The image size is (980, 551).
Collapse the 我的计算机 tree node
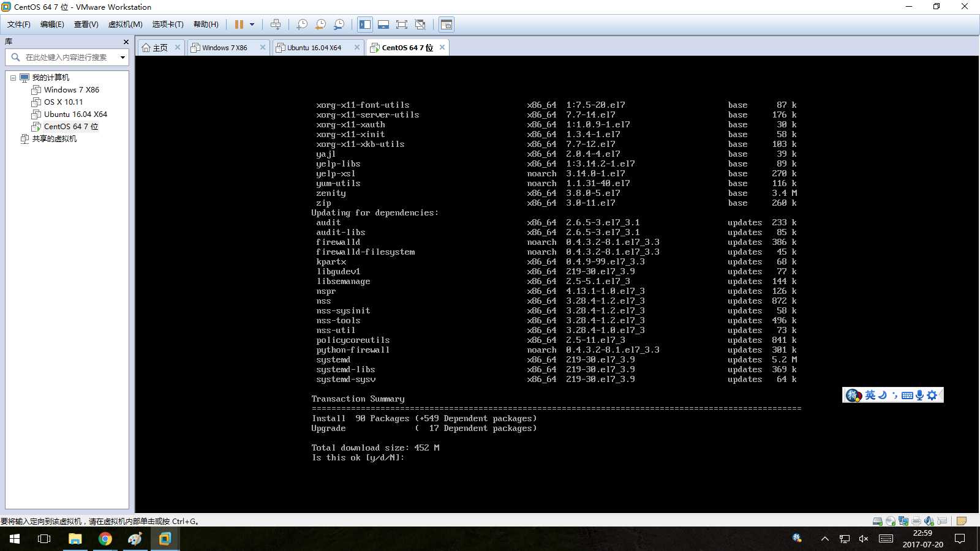13,78
